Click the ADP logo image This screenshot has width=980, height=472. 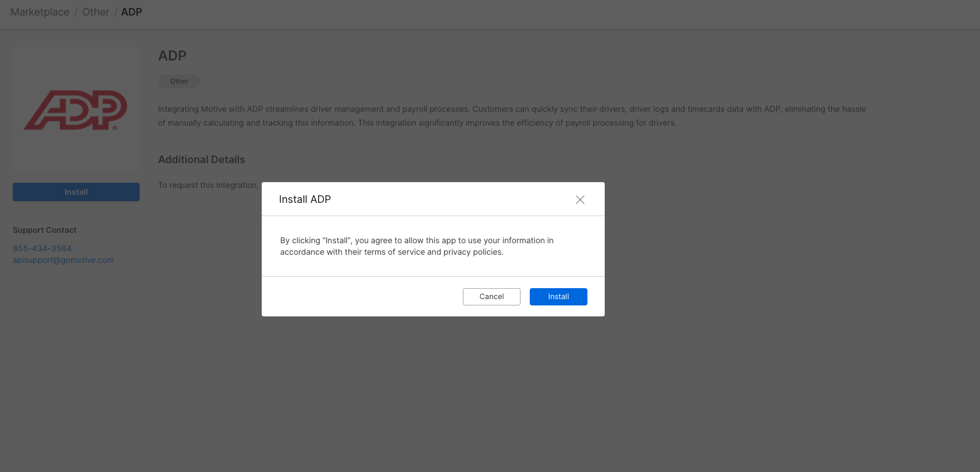pos(76,109)
